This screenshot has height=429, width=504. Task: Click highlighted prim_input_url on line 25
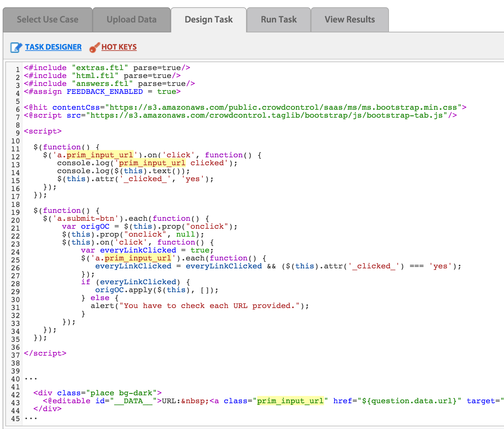(138, 258)
